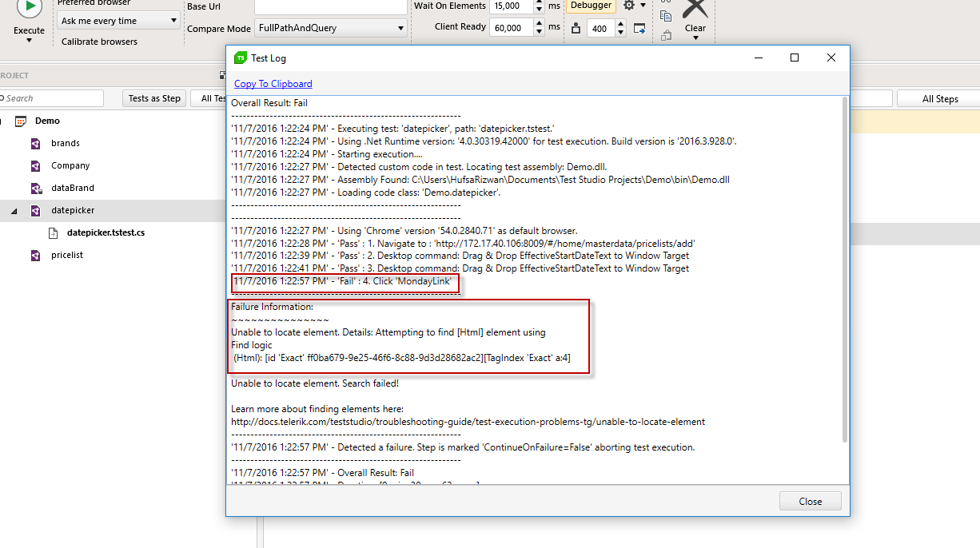Click the Demo project icon

point(21,121)
